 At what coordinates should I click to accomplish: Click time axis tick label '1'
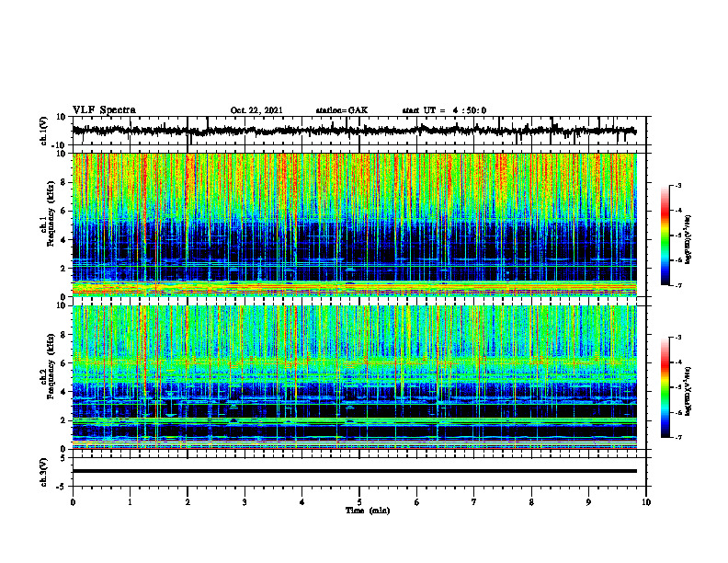pyautogui.click(x=130, y=502)
